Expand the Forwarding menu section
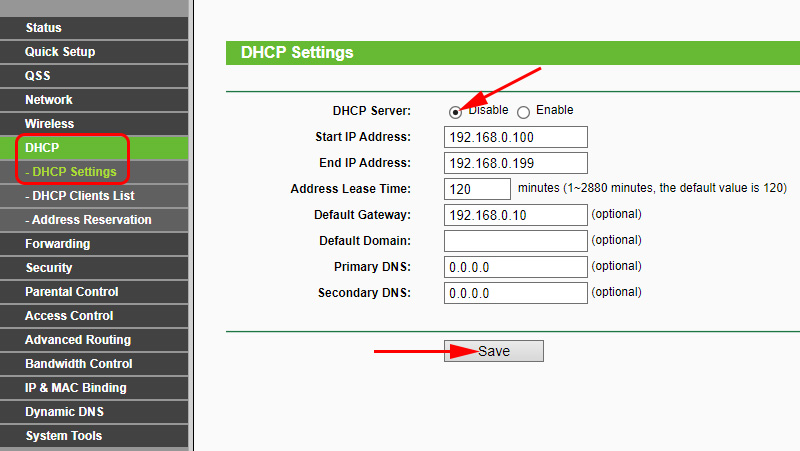Viewport: 800px width, 451px height. coord(57,244)
